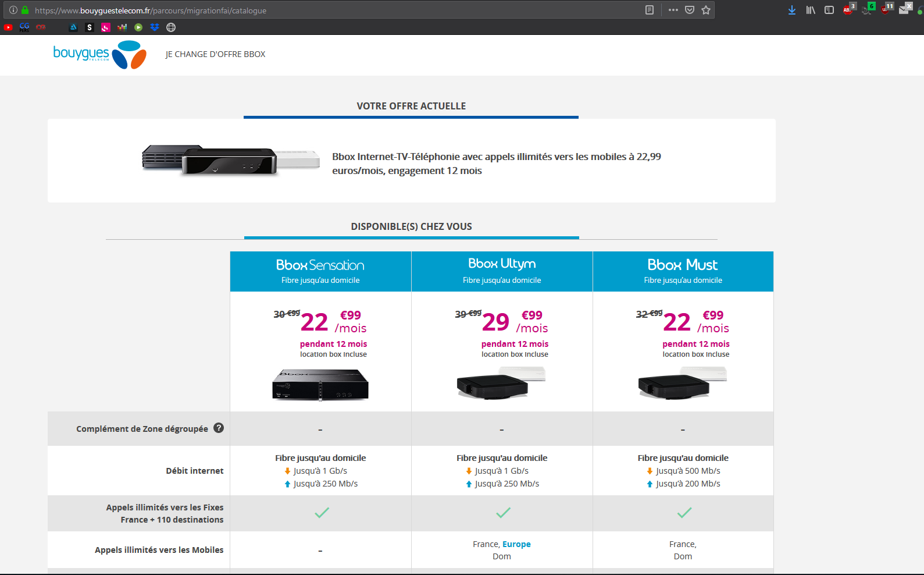Viewport: 924px width, 575px height.
Task: Toggle Reader View icon in address bar
Action: click(x=650, y=10)
